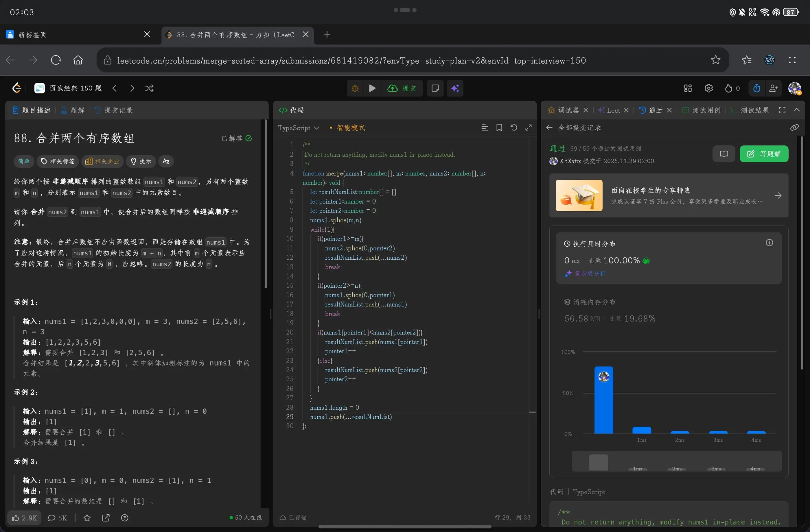
Task: Click the AI sparkle assistant icon
Action: pyautogui.click(x=455, y=88)
